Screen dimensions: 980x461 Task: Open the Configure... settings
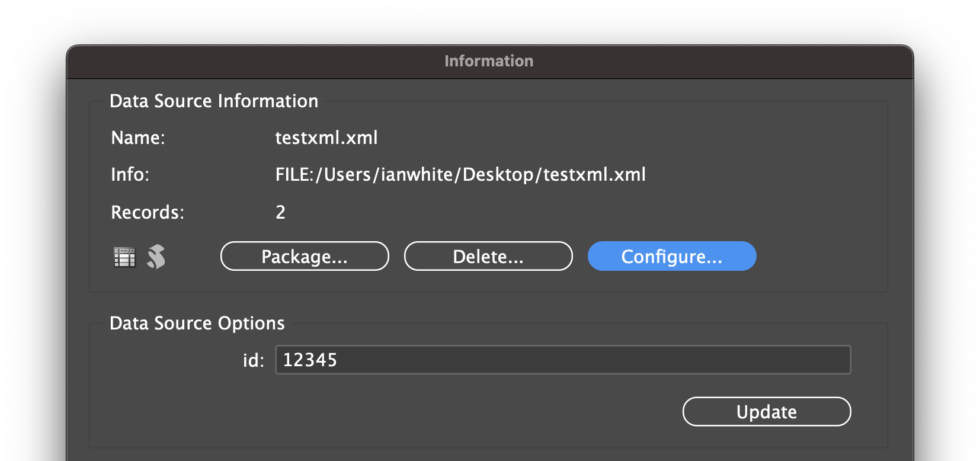[671, 257]
